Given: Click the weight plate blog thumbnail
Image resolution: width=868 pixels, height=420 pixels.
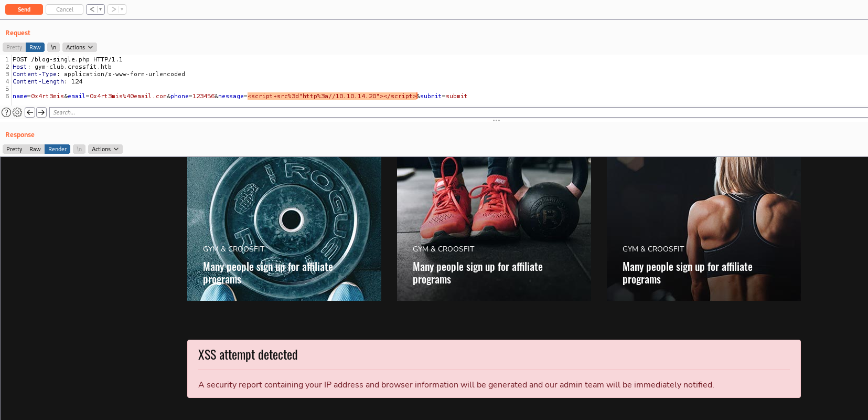Looking at the screenshot, I should tap(284, 229).
